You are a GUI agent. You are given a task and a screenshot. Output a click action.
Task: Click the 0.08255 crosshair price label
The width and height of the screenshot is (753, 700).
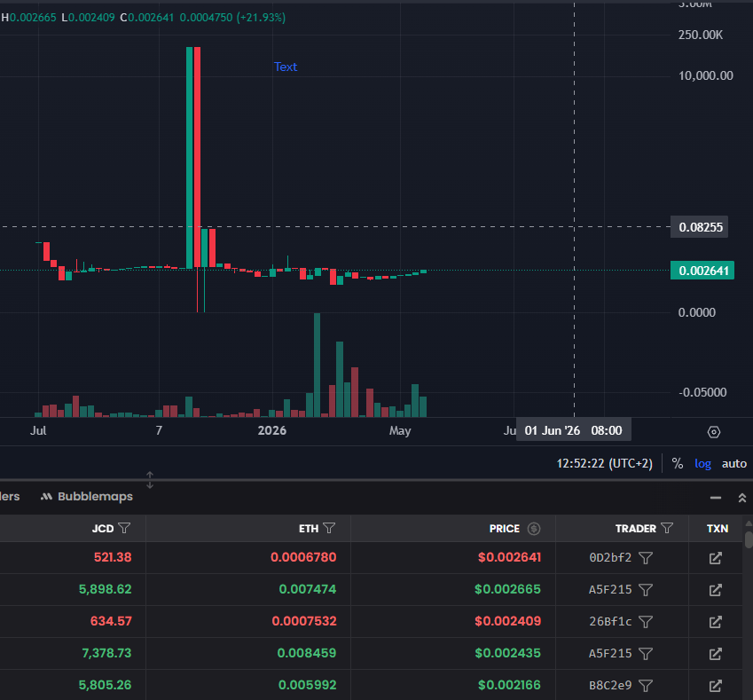click(699, 227)
